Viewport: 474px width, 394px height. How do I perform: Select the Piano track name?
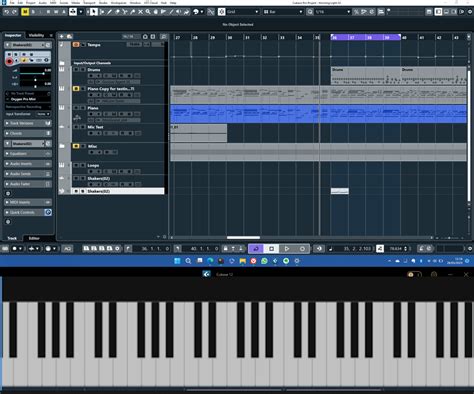(93, 108)
